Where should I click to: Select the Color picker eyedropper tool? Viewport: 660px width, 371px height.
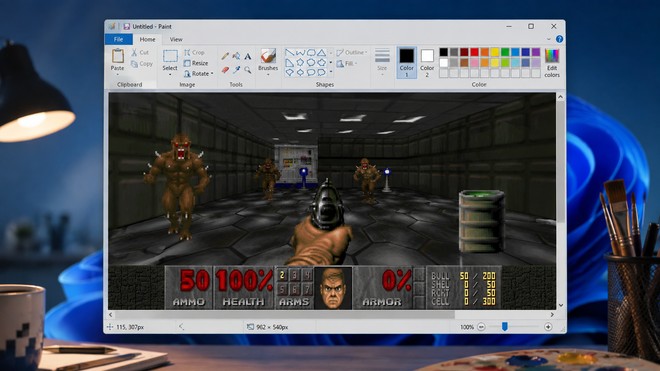click(237, 70)
